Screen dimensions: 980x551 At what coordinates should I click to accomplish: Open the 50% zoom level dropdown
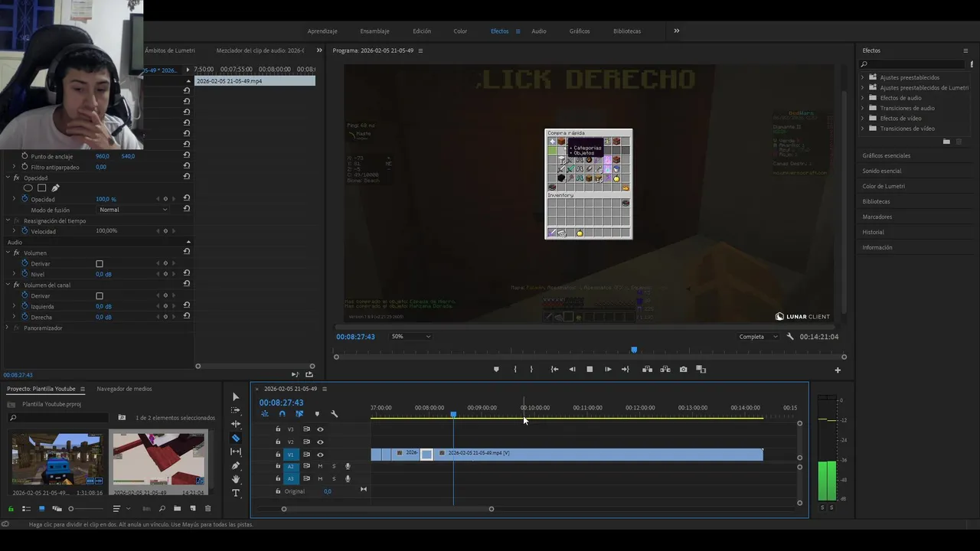(x=410, y=337)
